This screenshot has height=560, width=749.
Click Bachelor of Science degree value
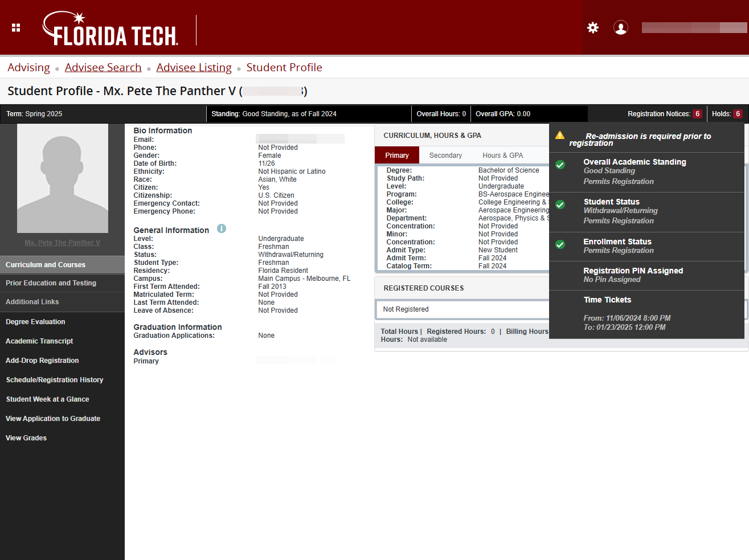tap(509, 170)
